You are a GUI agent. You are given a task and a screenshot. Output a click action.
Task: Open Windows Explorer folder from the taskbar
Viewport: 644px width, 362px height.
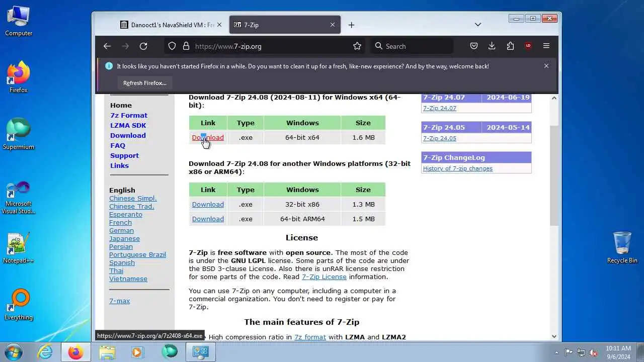click(107, 352)
